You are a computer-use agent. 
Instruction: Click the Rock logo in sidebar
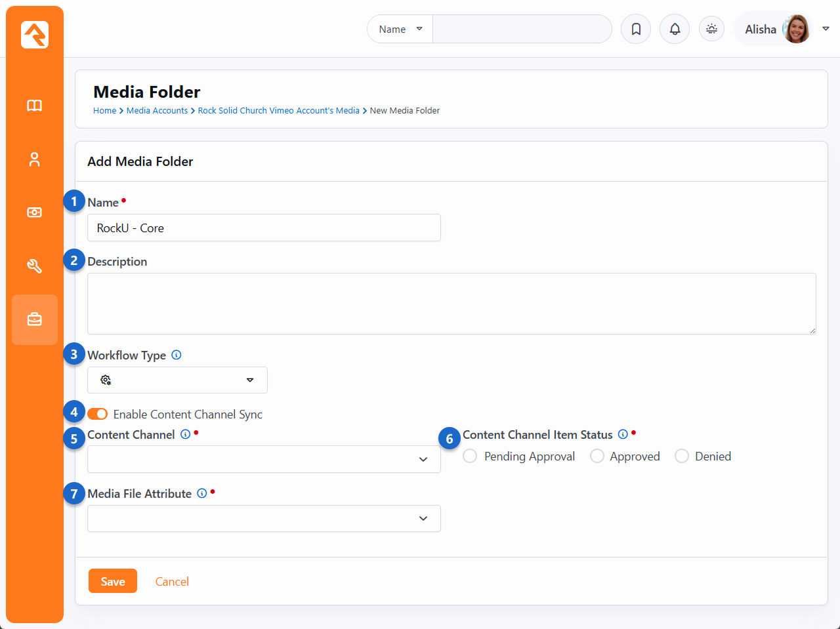coord(35,35)
